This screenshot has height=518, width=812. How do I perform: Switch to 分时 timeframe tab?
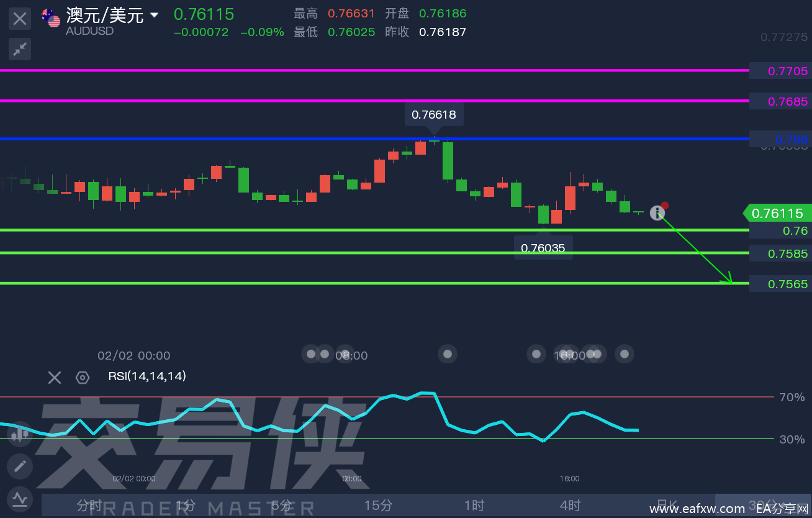tap(89, 506)
